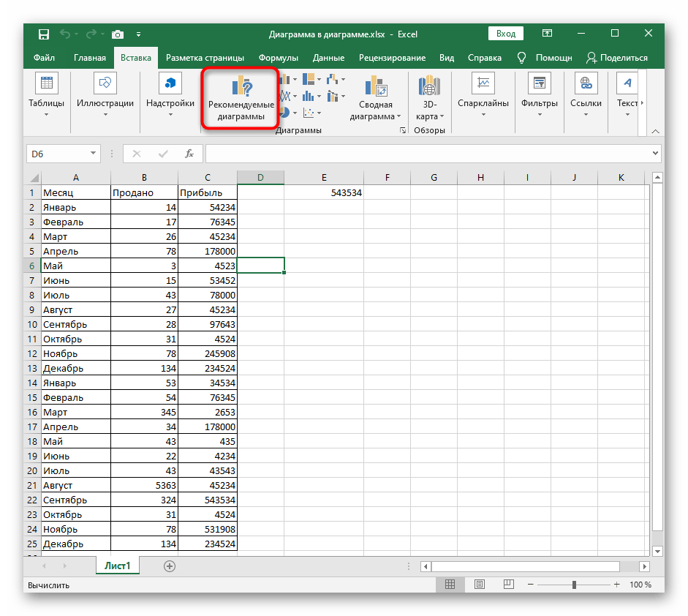
Task: Select all cells with the corner triangle
Action: point(34,177)
